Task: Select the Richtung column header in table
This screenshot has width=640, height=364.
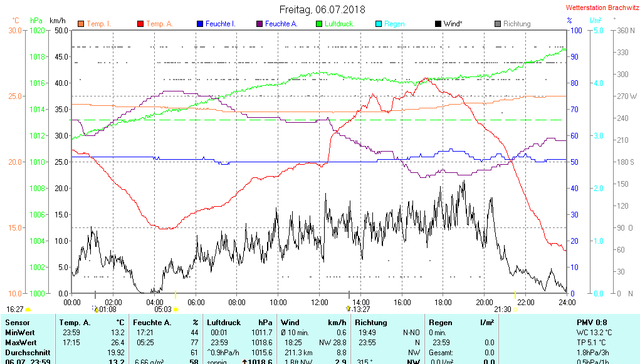Action: [371, 323]
